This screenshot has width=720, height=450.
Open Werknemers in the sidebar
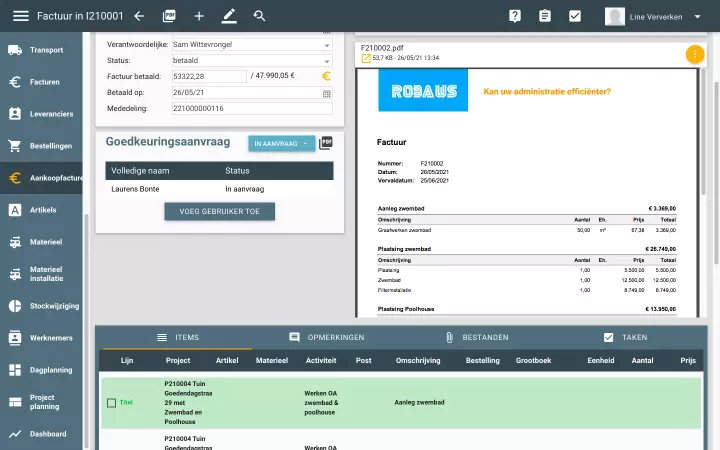click(41, 338)
